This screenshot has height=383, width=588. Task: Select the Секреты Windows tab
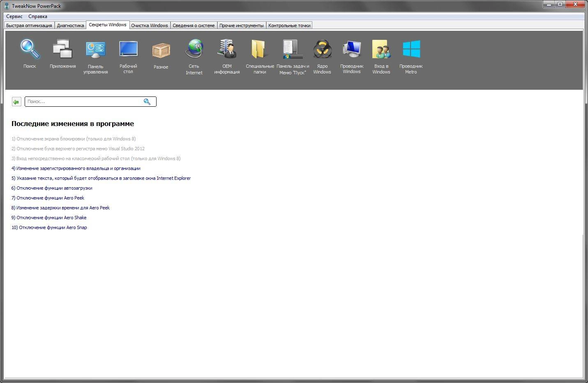coord(108,25)
